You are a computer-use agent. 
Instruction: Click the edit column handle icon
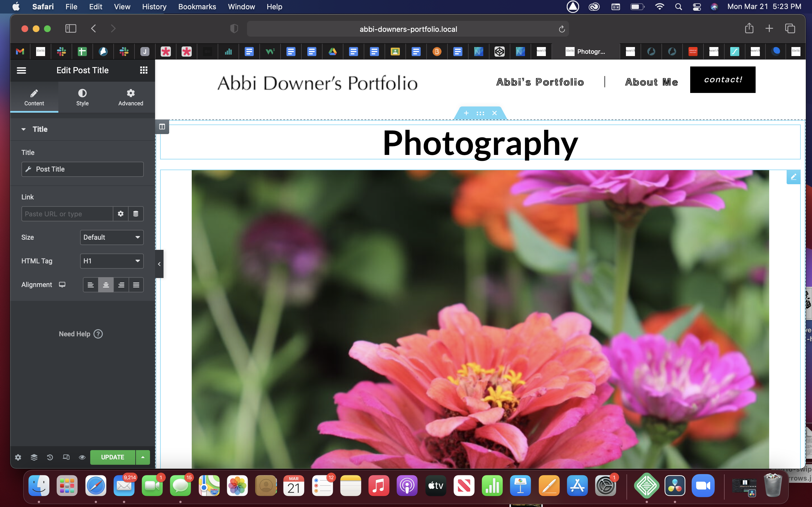pyautogui.click(x=162, y=126)
